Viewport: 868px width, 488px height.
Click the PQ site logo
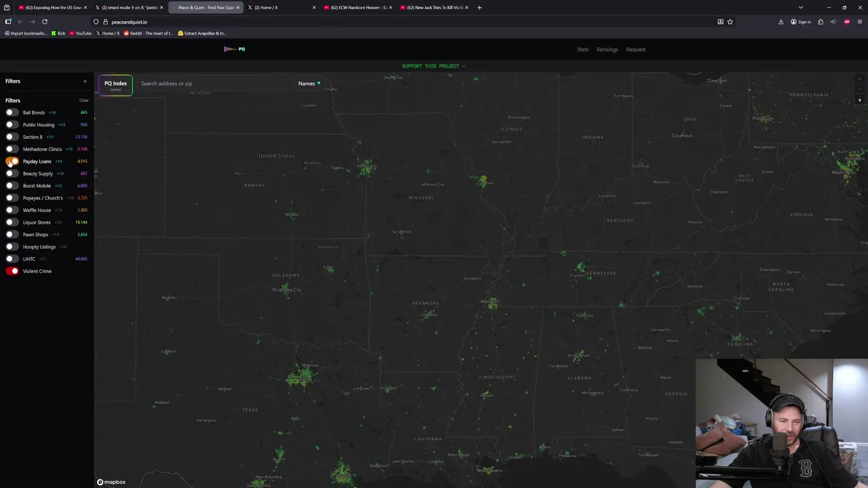pos(235,49)
